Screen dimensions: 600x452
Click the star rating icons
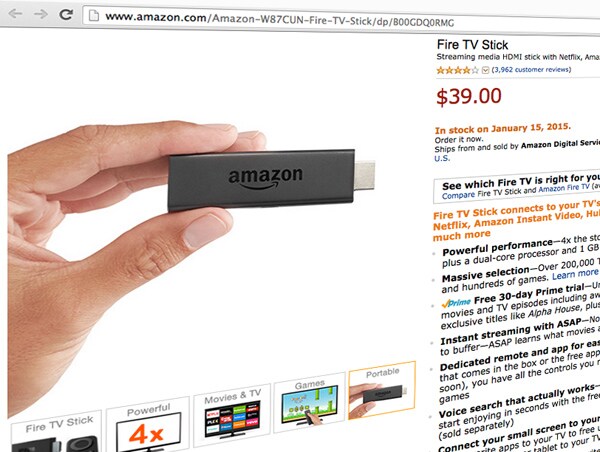tap(458, 70)
